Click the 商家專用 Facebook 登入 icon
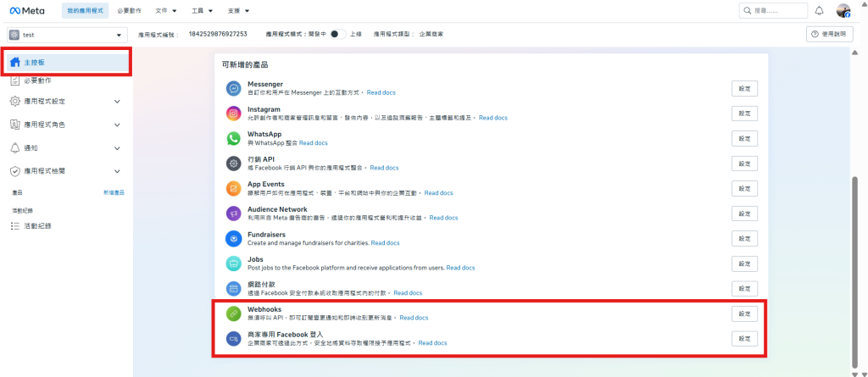 (234, 339)
